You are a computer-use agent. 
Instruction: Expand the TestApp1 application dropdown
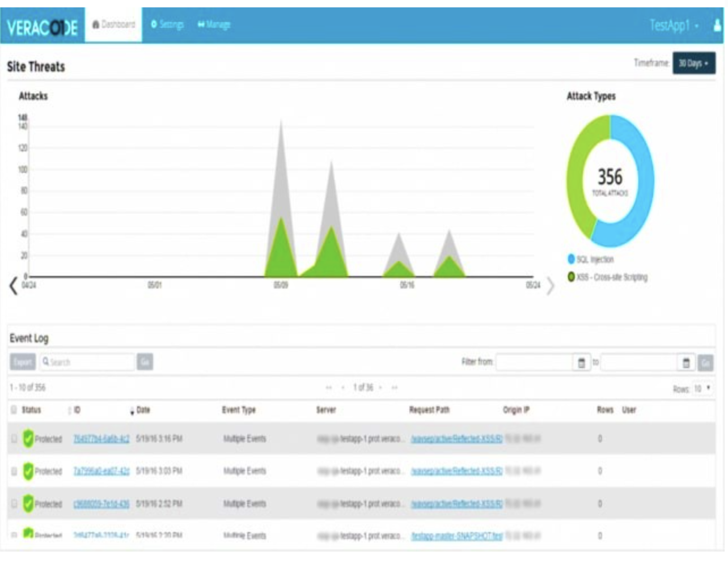[674, 26]
